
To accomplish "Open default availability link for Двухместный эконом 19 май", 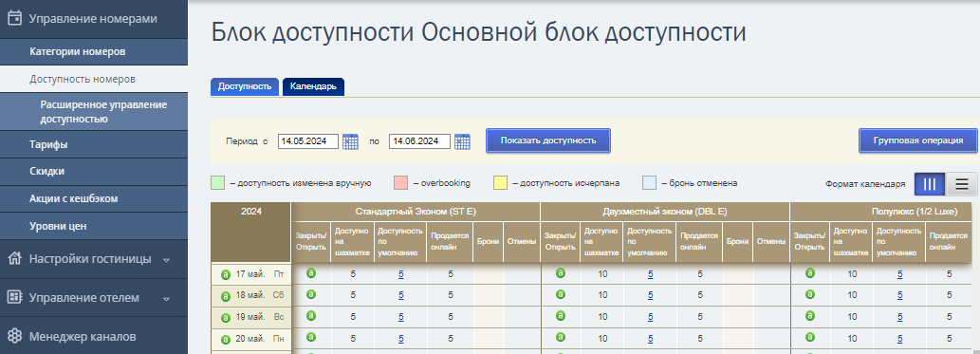I will click(650, 317).
